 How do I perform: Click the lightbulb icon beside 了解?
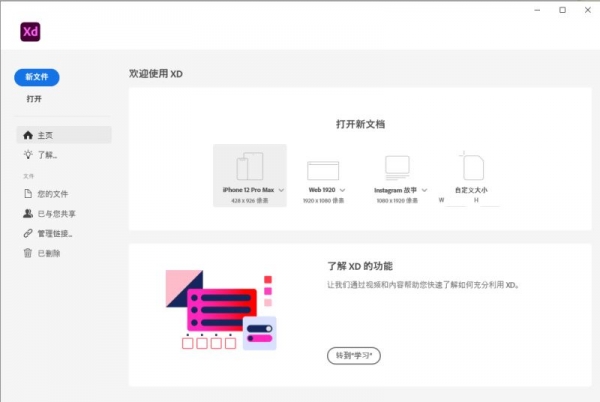pos(28,155)
